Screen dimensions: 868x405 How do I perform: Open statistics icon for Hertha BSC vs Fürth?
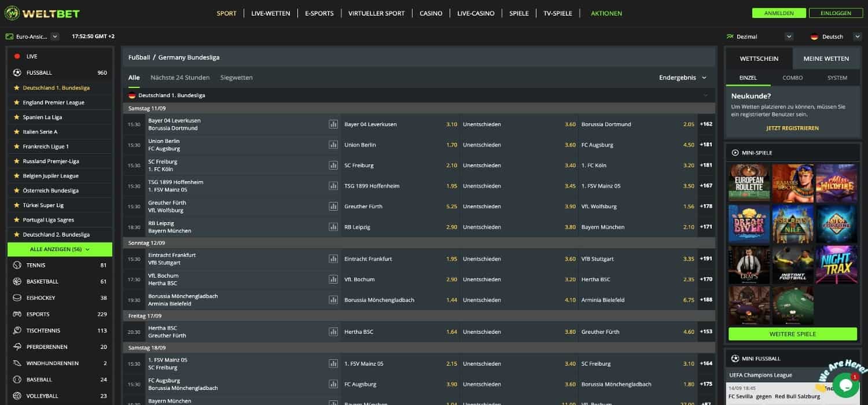click(333, 332)
